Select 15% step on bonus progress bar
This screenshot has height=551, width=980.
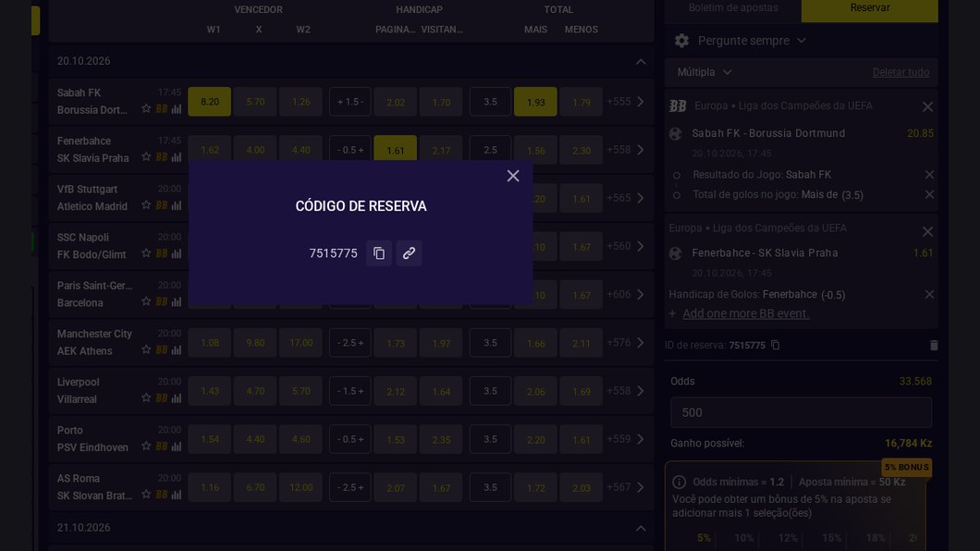click(x=831, y=538)
